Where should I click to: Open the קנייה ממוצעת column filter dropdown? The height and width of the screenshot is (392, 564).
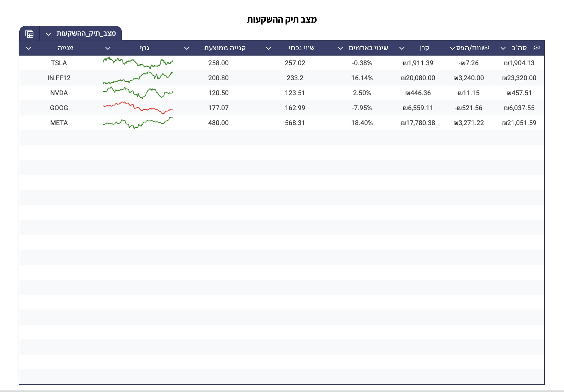click(187, 48)
